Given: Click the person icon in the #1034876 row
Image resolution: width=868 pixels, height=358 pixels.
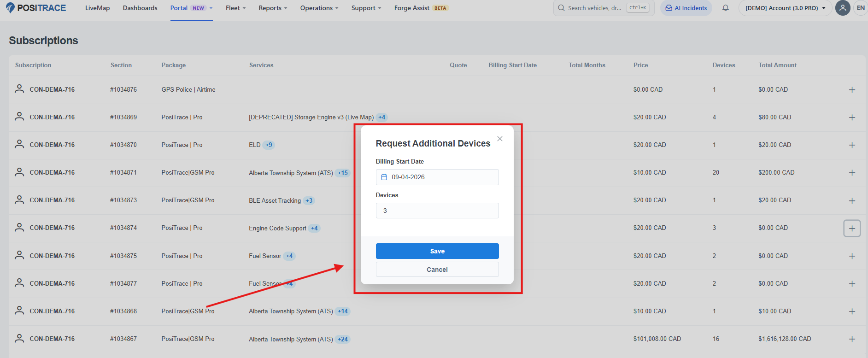Looking at the screenshot, I should coord(19,89).
